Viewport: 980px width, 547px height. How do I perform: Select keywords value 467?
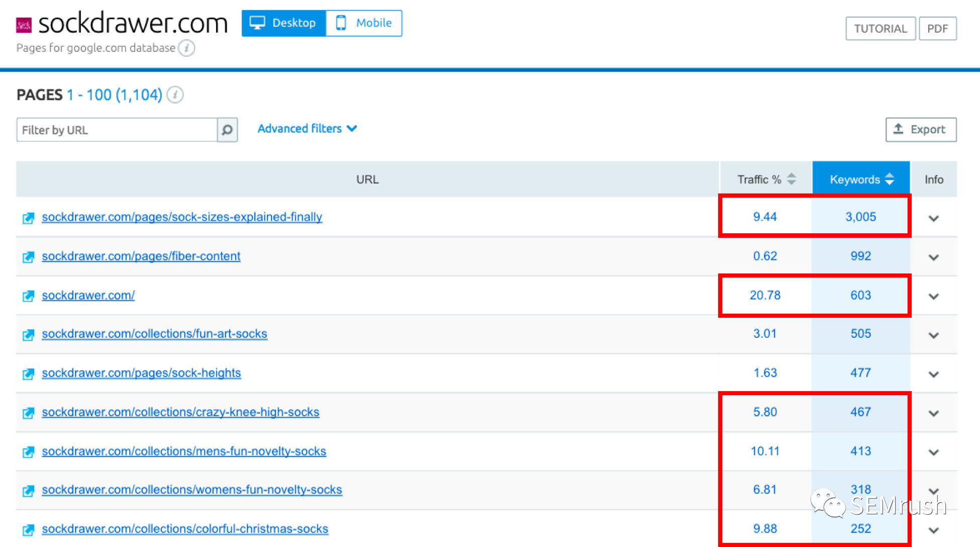point(860,412)
